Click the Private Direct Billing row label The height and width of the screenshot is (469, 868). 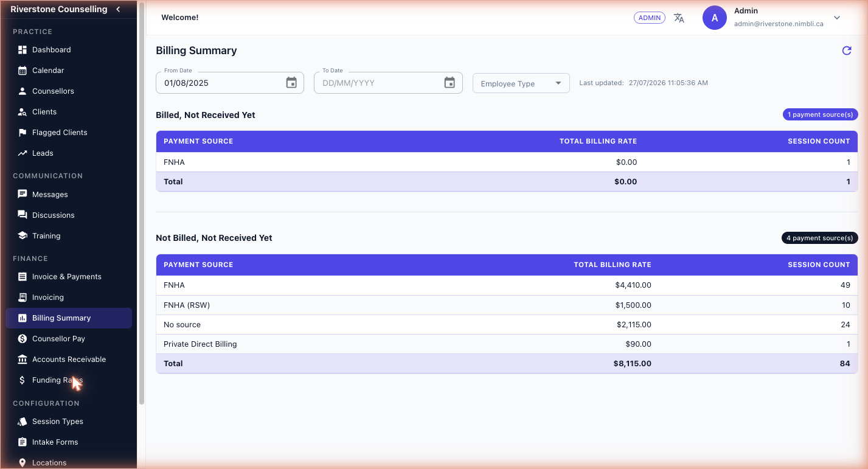200,344
